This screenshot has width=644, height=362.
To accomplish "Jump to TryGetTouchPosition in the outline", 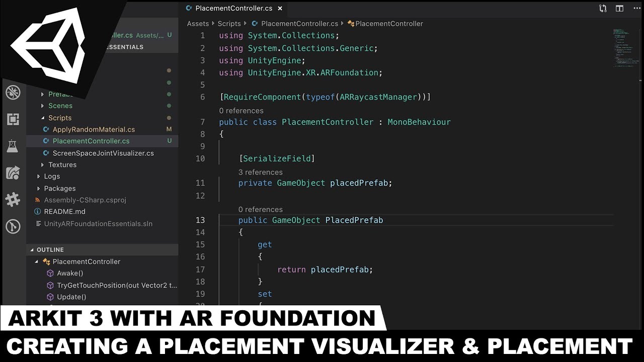I will 117,285.
